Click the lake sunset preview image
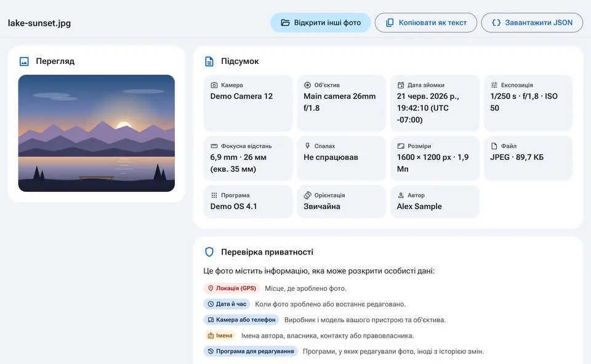 click(97, 133)
